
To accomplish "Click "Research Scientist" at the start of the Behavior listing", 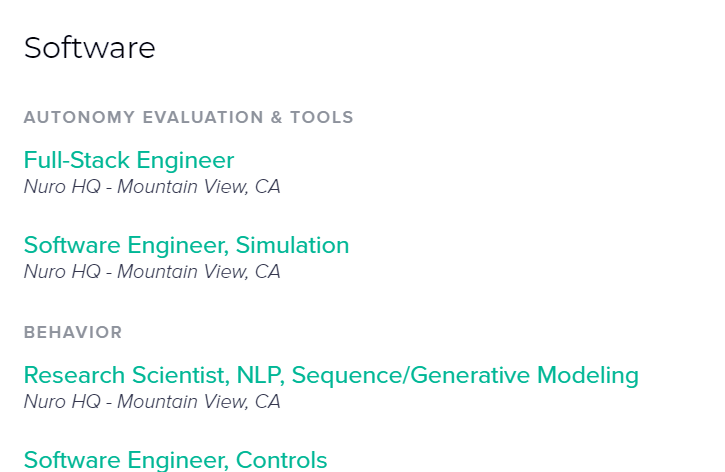I will click(x=126, y=375).
